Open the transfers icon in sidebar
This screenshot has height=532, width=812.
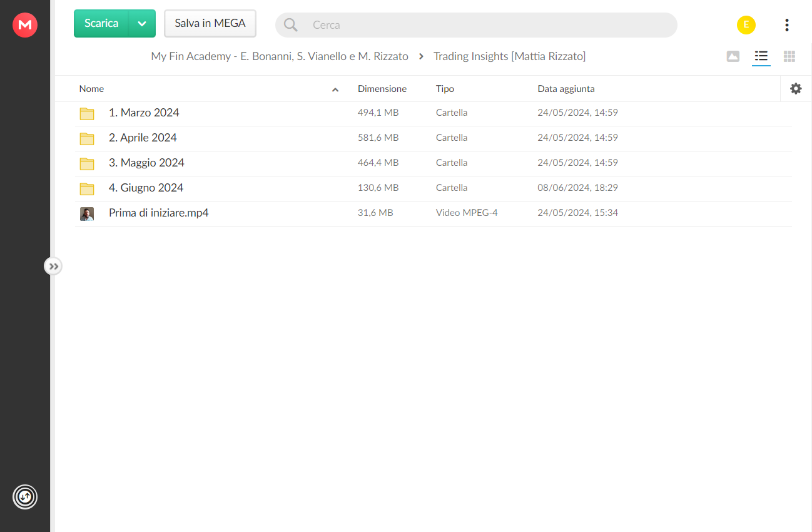pos(25,497)
